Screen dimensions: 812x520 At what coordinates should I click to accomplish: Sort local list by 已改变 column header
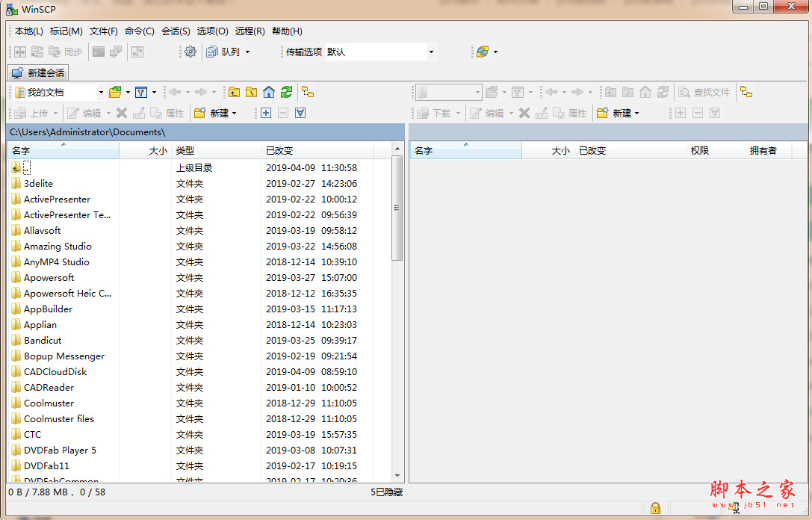pos(317,151)
